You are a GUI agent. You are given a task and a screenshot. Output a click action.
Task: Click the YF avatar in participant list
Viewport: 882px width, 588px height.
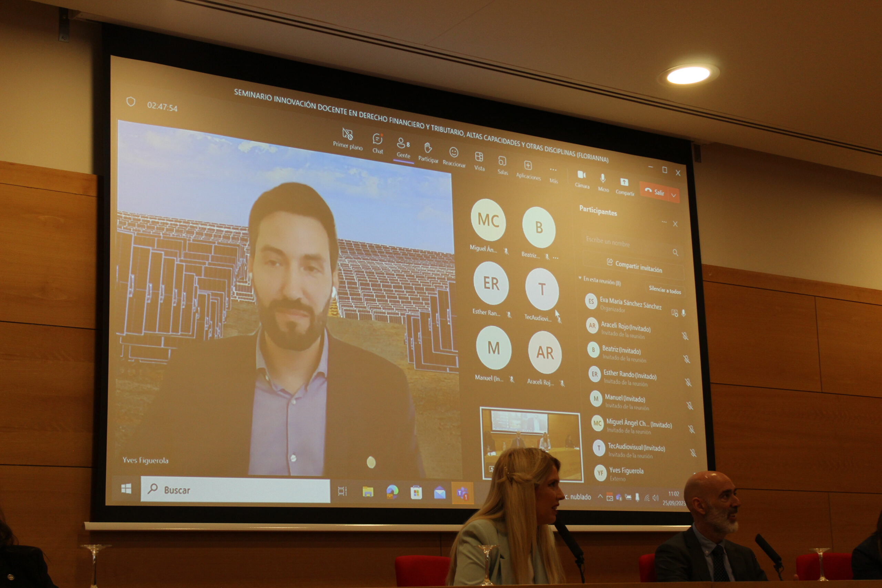tap(600, 473)
